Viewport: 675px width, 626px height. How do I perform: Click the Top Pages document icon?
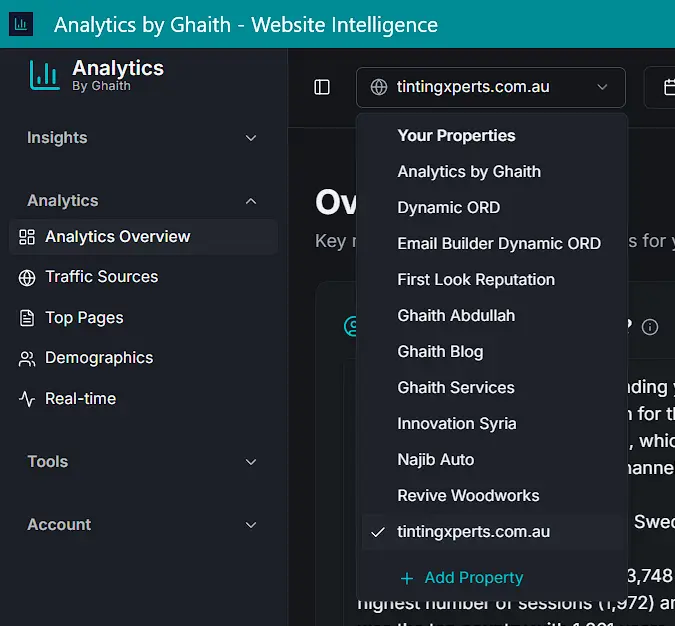27,318
